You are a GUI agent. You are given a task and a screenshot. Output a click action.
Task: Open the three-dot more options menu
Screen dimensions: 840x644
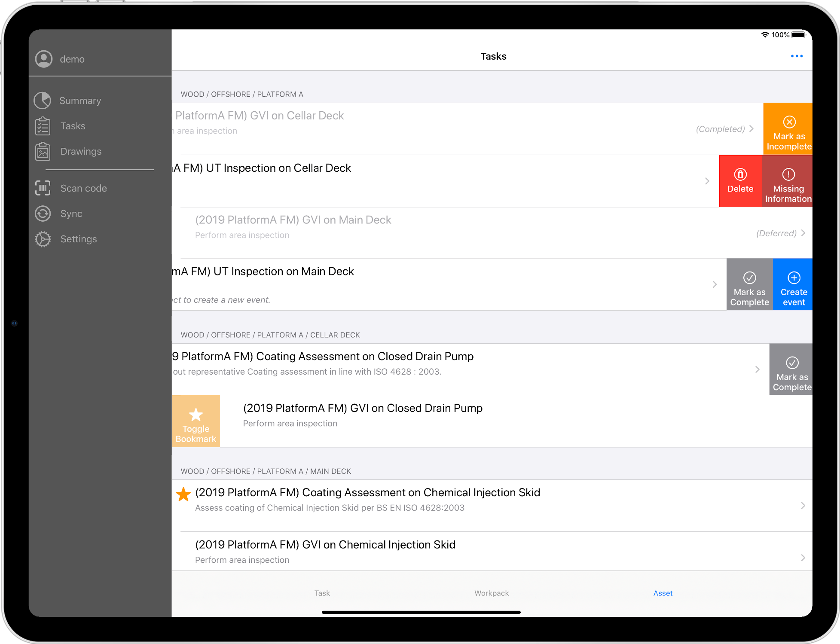796,56
